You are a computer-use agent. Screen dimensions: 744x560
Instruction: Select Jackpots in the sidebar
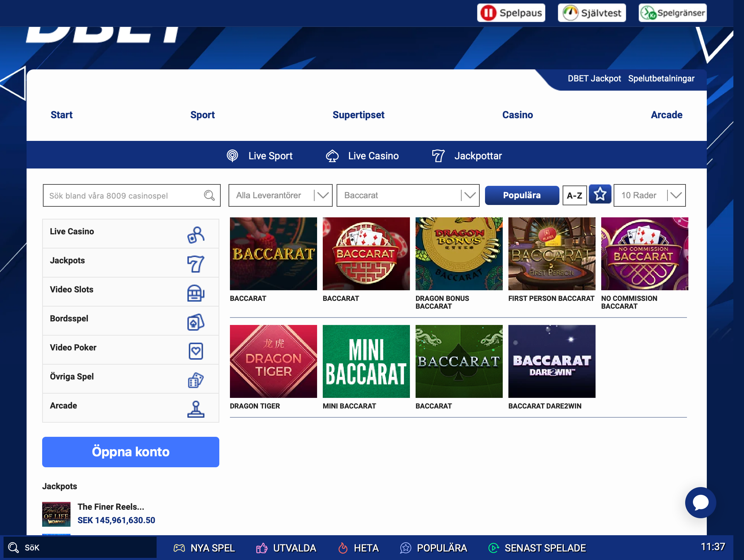pos(131,263)
